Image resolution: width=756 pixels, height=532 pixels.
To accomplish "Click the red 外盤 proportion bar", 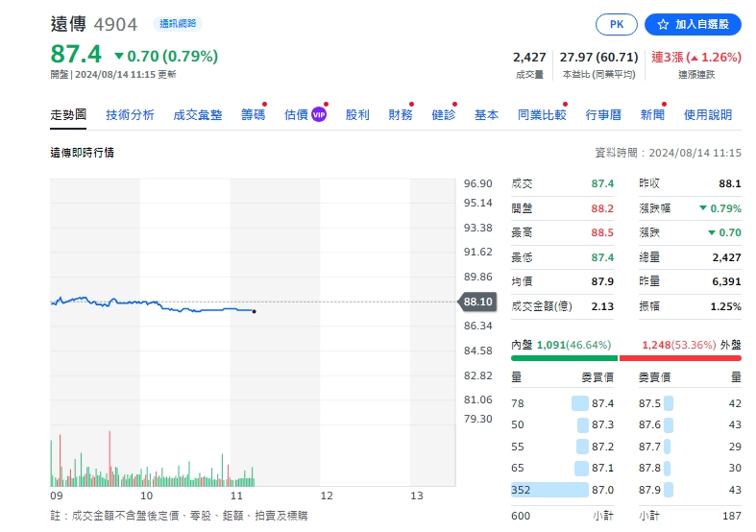I will click(680, 358).
